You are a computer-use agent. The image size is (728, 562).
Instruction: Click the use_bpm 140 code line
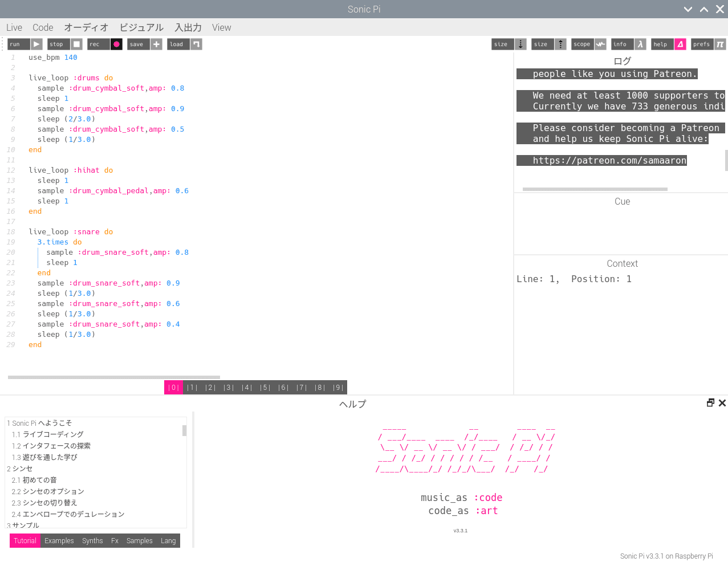tap(53, 58)
